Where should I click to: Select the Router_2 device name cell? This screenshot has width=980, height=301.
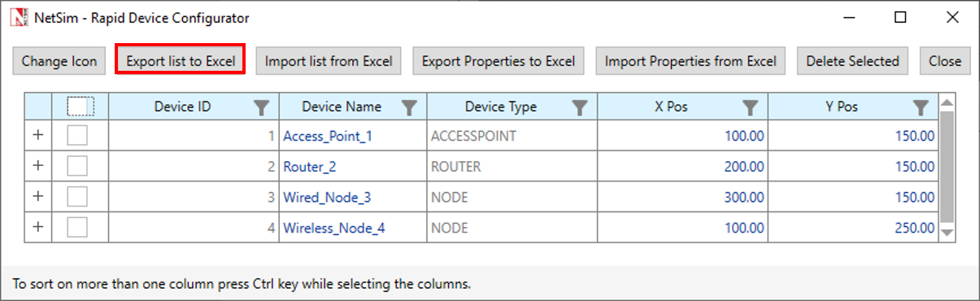point(352,167)
